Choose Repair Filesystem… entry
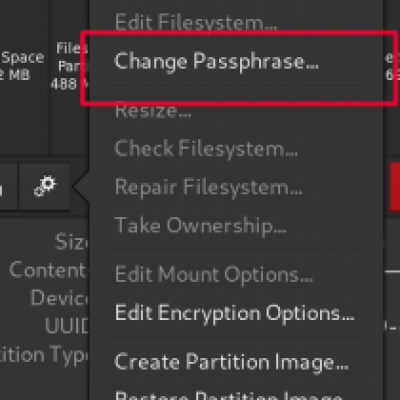The image size is (400, 400). [209, 187]
